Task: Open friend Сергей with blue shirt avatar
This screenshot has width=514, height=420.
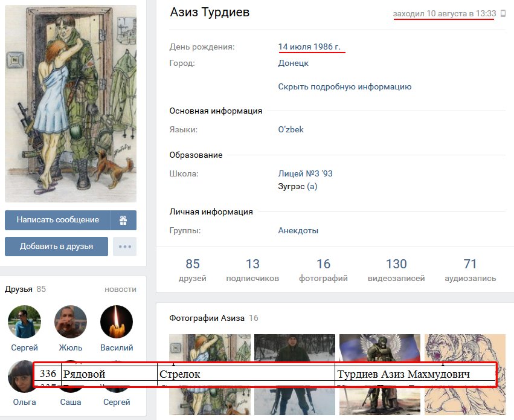Action: [x=25, y=321]
